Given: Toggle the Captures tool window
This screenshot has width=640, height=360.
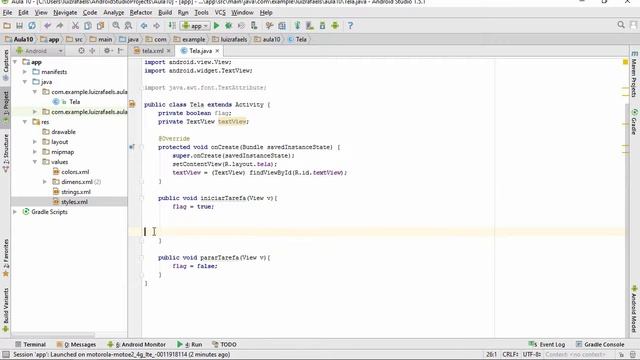Looking at the screenshot, I should pos(6,65).
